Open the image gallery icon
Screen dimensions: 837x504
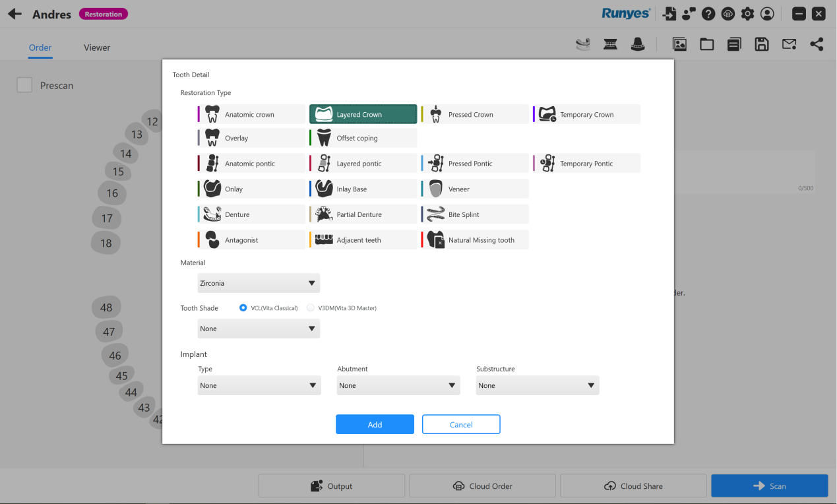click(679, 44)
